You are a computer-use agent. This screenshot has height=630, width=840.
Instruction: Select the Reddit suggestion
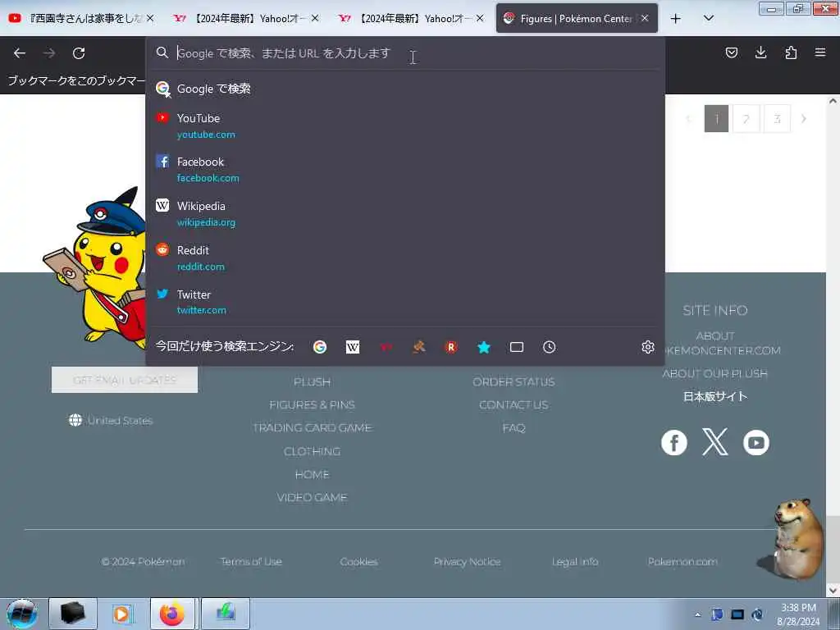point(405,258)
